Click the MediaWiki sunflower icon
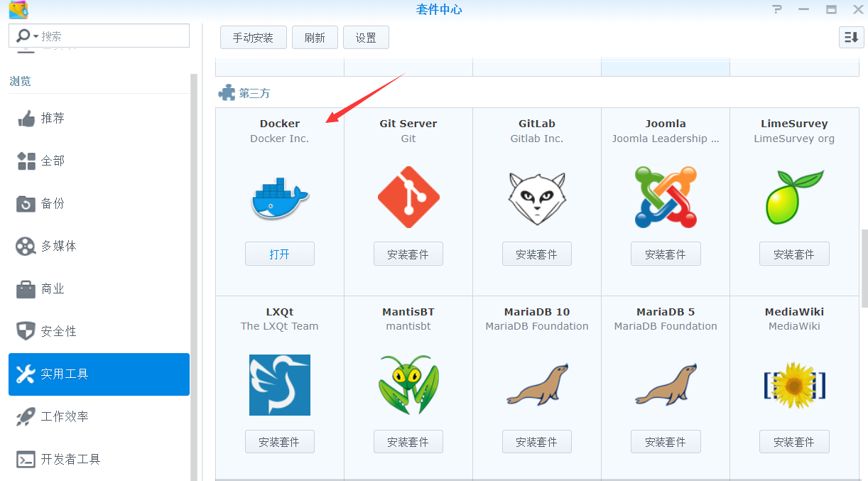The image size is (868, 481). coord(794,385)
